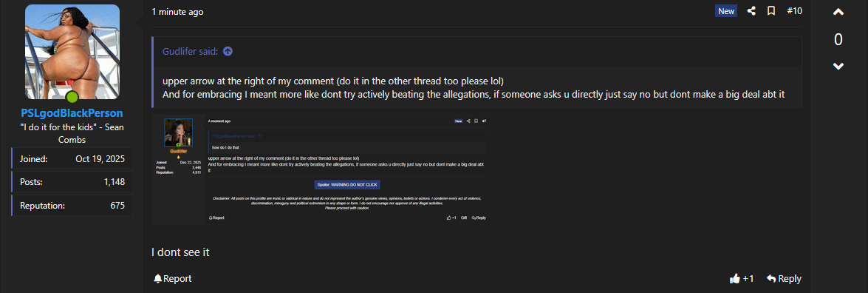Click the share icon beside the New badge
Viewport: 868px width, 293px height.
(x=751, y=10)
